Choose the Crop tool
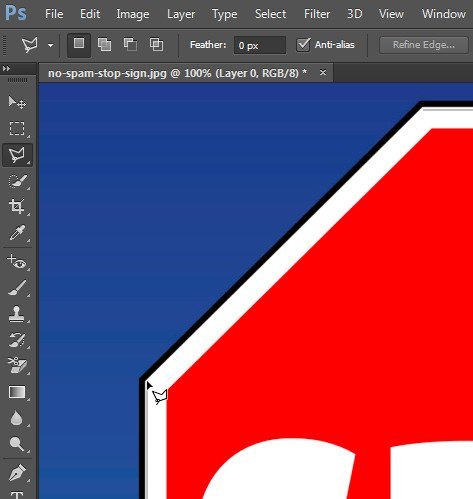The height and width of the screenshot is (499, 473). [17, 206]
